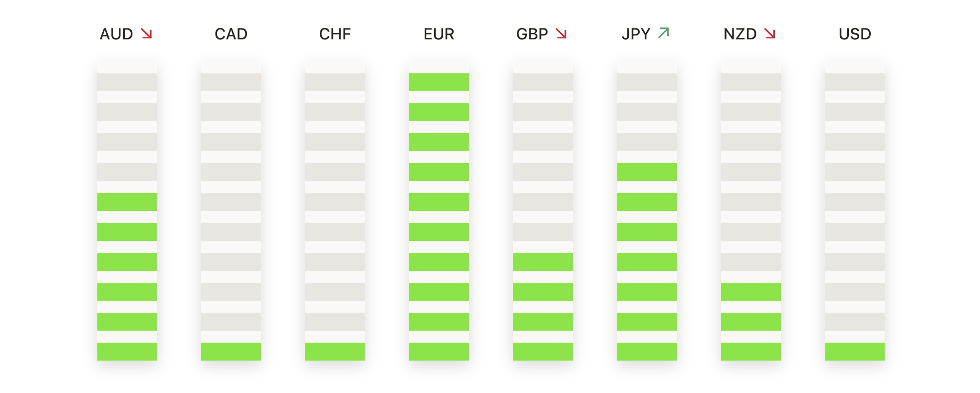Pick the GBP currency label
980x393 pixels.
532,34
